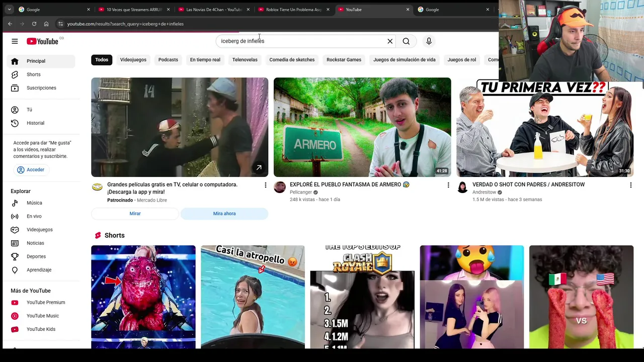
Task: Switch to the 'Las Novias de 4Chan' browser tab
Action: point(214,10)
